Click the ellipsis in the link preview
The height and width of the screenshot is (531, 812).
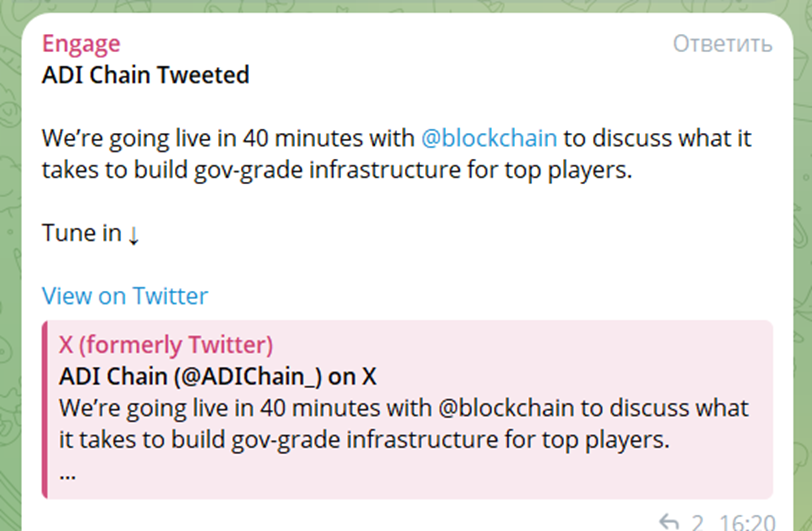(68, 471)
